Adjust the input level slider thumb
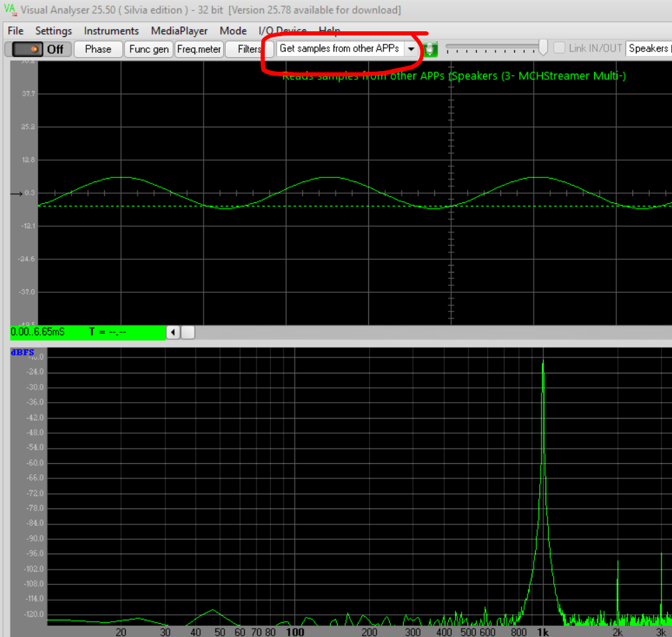This screenshot has width=672, height=637. 543,47
